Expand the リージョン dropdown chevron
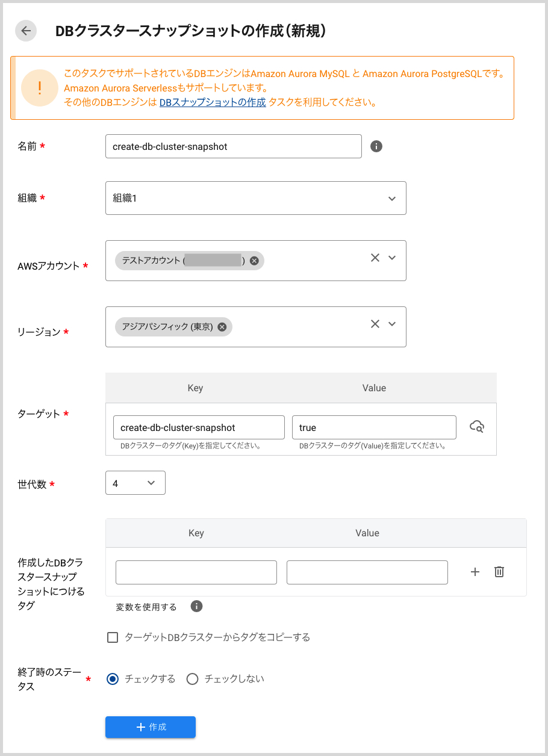The width and height of the screenshot is (548, 756). pyautogui.click(x=392, y=324)
